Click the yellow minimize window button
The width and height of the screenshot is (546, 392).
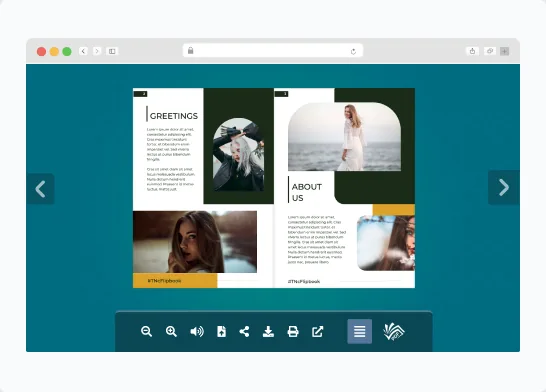pyautogui.click(x=54, y=52)
